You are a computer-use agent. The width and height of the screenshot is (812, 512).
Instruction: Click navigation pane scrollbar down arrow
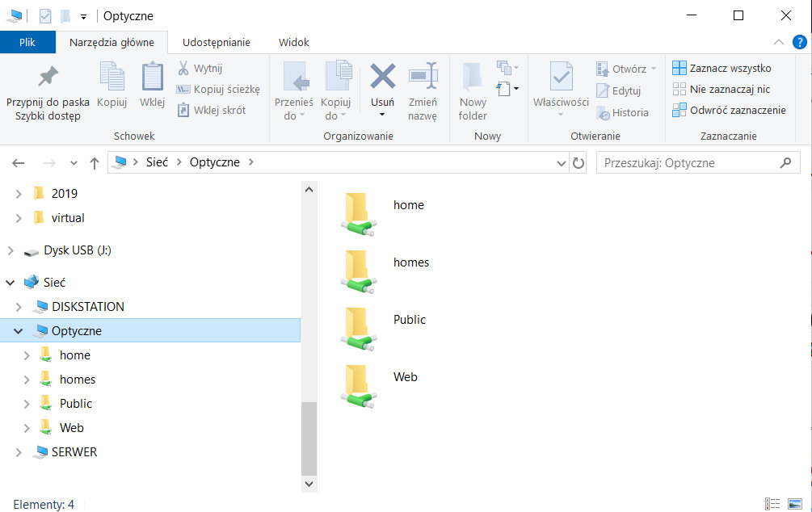309,484
